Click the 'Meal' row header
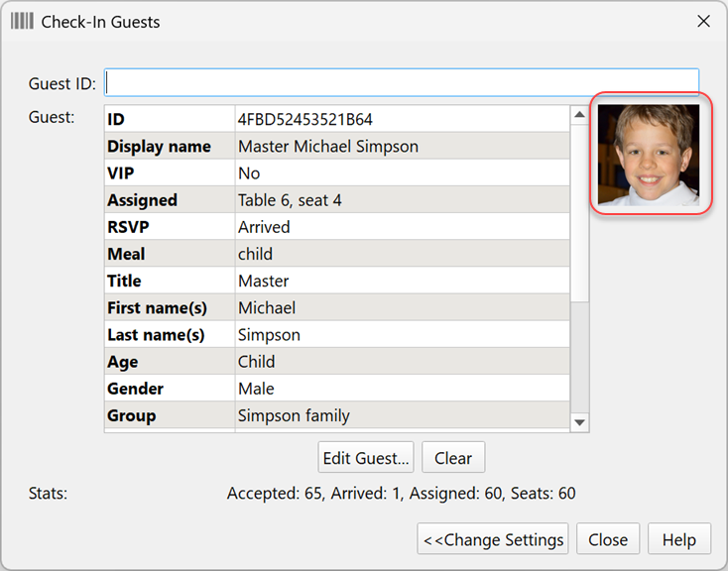The image size is (728, 571). pos(170,254)
